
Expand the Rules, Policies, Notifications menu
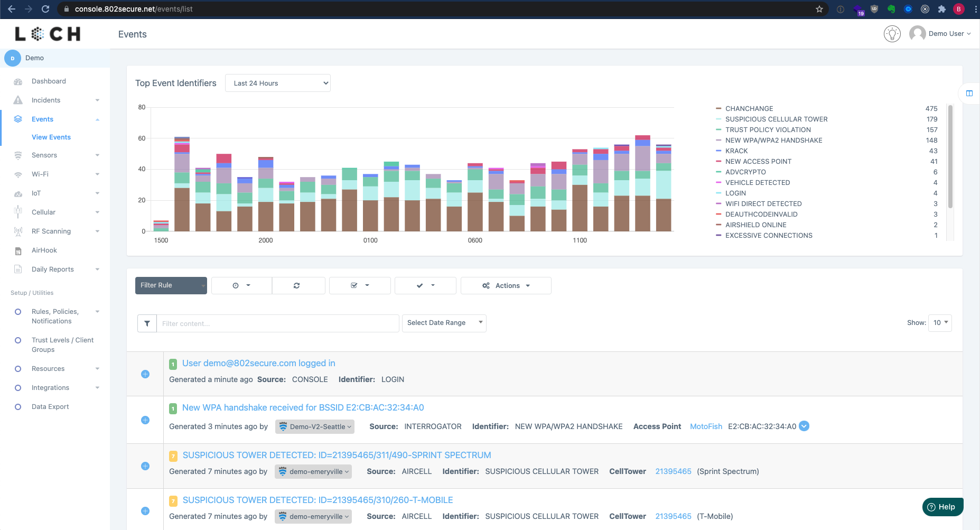coord(55,317)
